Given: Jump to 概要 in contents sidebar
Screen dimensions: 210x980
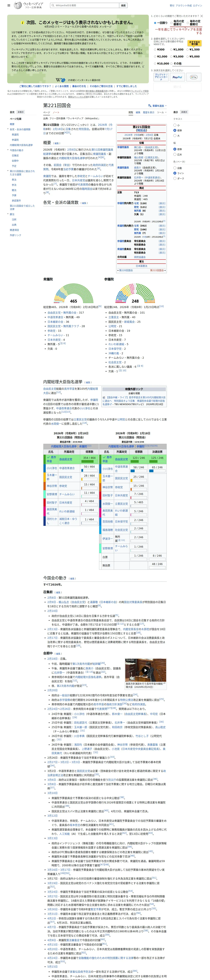Looking at the screenshot, I should coord(12,124).
